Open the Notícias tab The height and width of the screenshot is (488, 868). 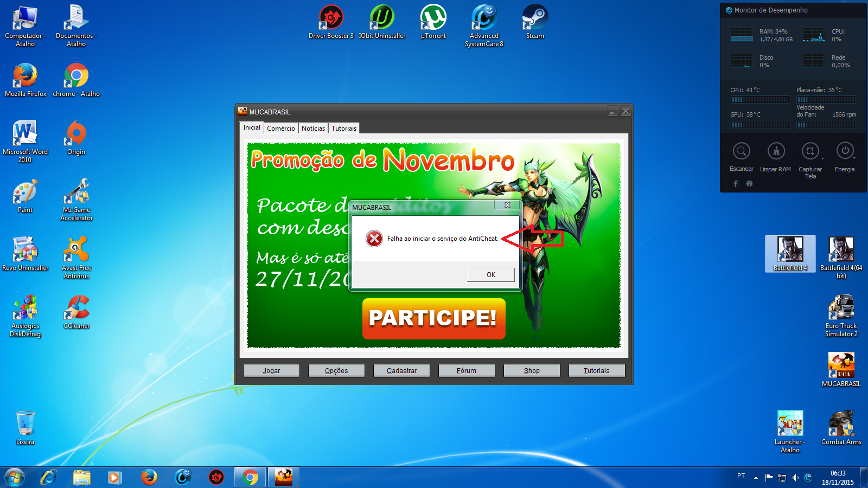[x=313, y=129]
